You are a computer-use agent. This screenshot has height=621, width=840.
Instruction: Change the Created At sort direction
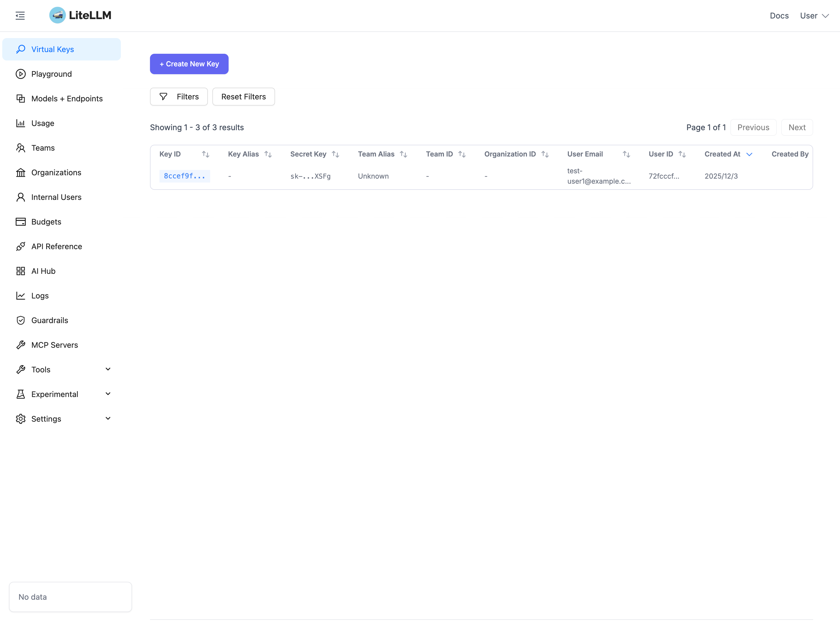click(x=749, y=154)
